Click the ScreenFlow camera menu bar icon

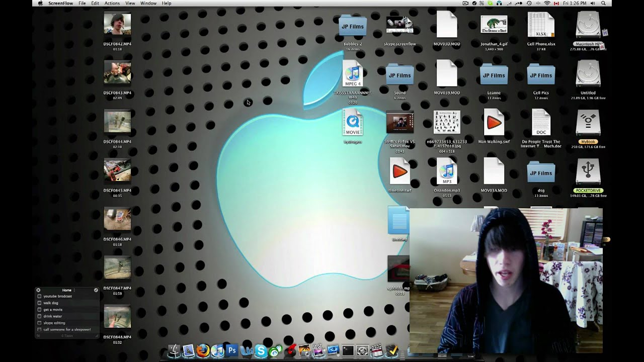465,3
